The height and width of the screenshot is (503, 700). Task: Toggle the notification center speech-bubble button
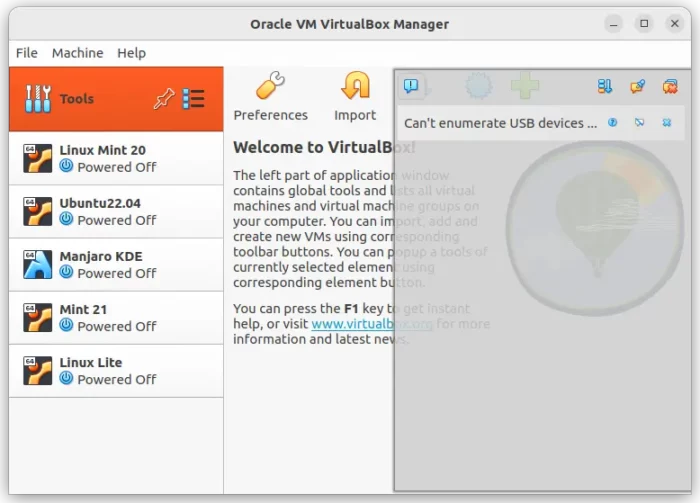click(x=411, y=85)
